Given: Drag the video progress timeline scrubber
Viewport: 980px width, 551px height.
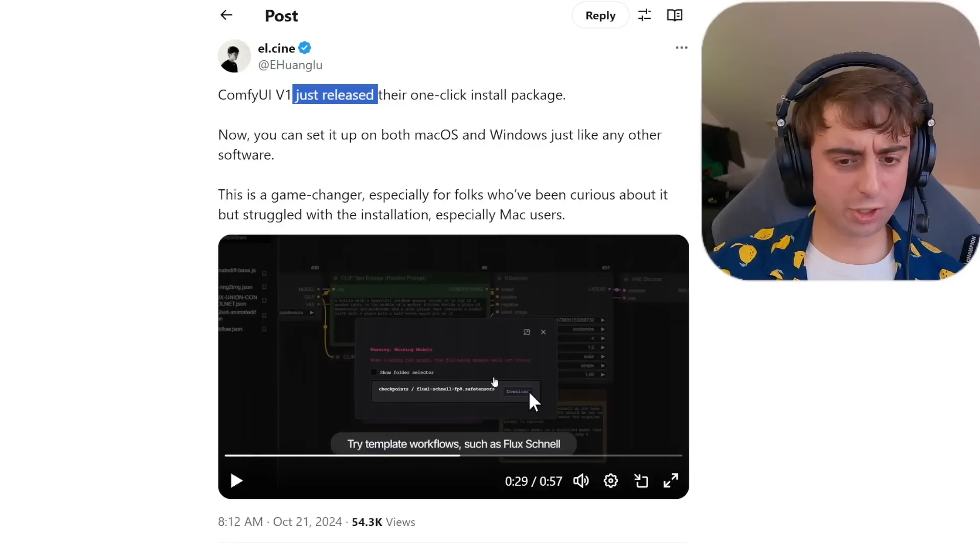Looking at the screenshot, I should click(x=458, y=456).
